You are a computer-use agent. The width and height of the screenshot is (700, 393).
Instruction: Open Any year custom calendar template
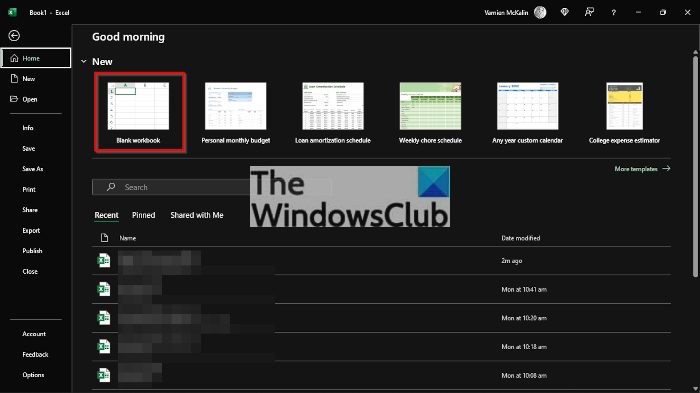pyautogui.click(x=528, y=113)
